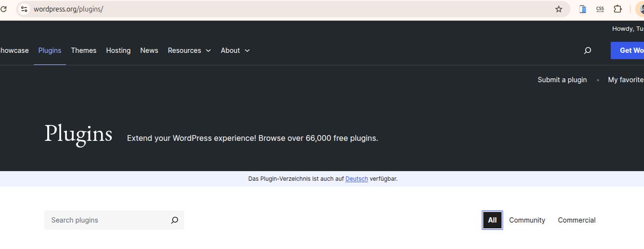Open site information icon in address bar
The image size is (644, 249).
(24, 9)
